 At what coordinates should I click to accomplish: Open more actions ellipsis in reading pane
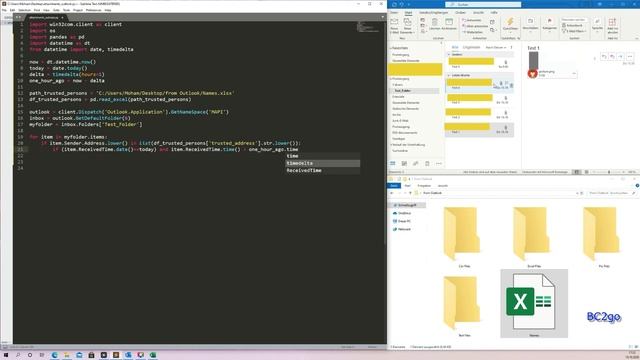point(630,57)
